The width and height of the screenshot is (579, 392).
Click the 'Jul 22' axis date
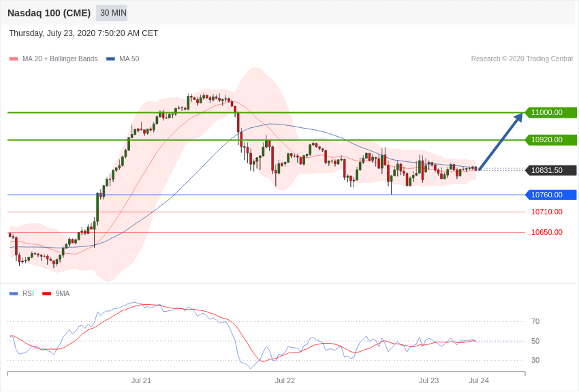point(285,380)
